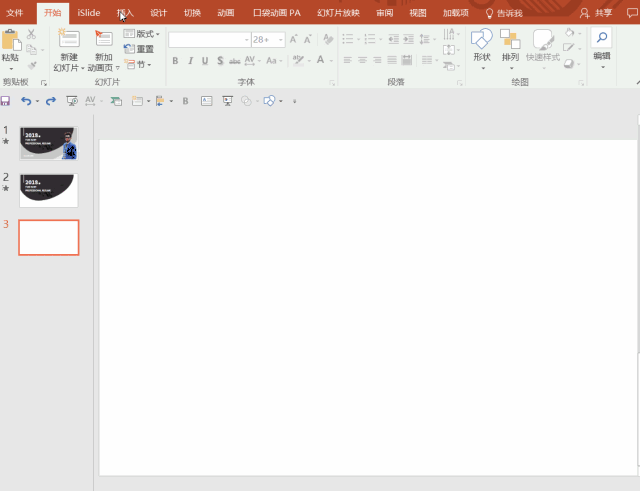Click the Paste clipboard icon
This screenshot has height=491, width=640.
coord(11,41)
